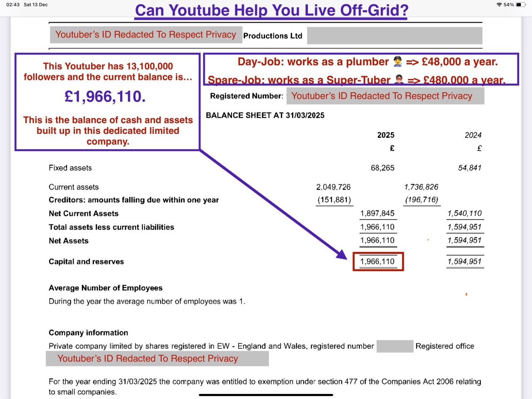Tap the Wi-Fi icon in status bar
This screenshot has height=399, width=532.
(499, 5)
